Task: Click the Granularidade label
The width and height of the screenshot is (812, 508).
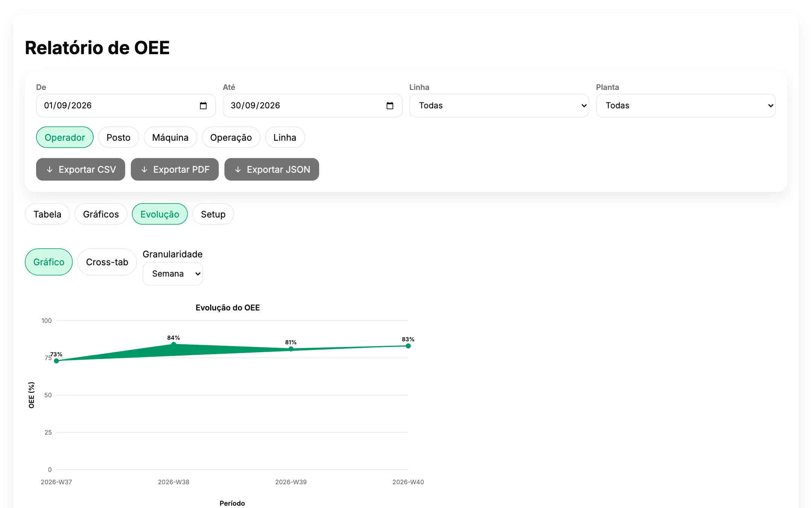Action: coord(173,254)
